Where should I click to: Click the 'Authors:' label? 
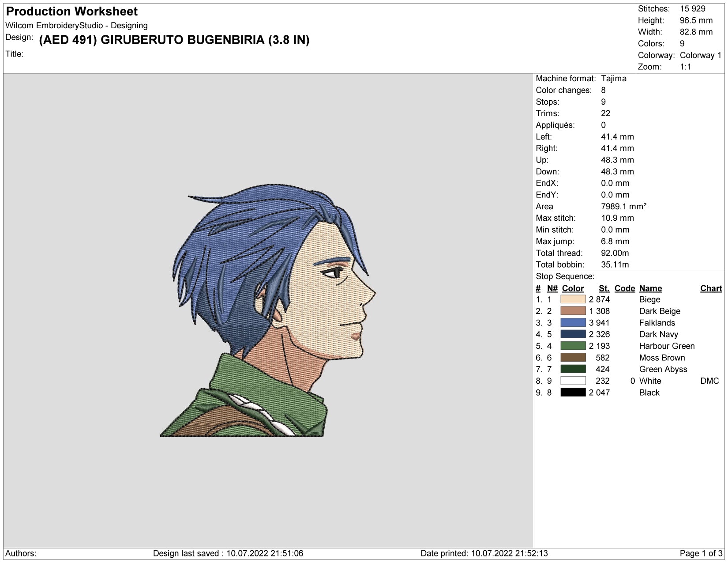[x=21, y=553]
